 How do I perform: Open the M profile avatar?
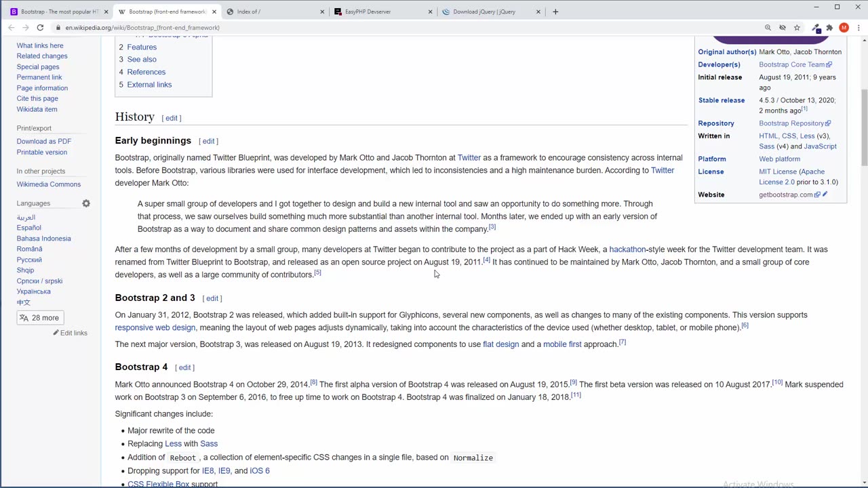pos(844,28)
